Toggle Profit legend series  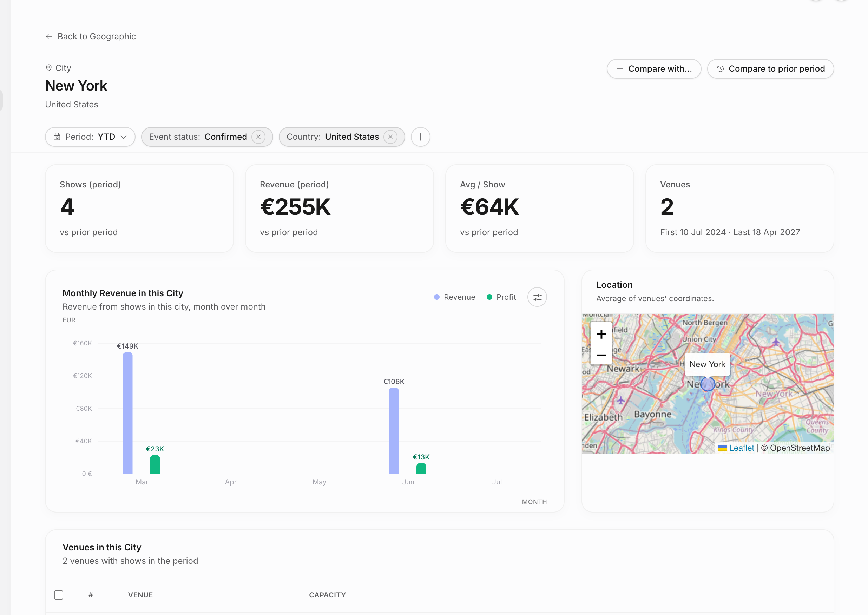(501, 297)
